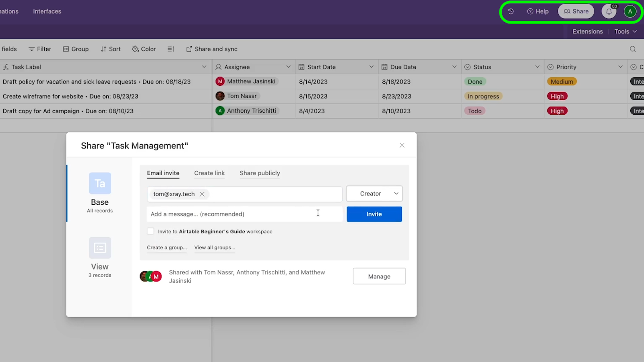Image resolution: width=644 pixels, height=362 pixels.
Task: Open Extensions panel
Action: 588,31
